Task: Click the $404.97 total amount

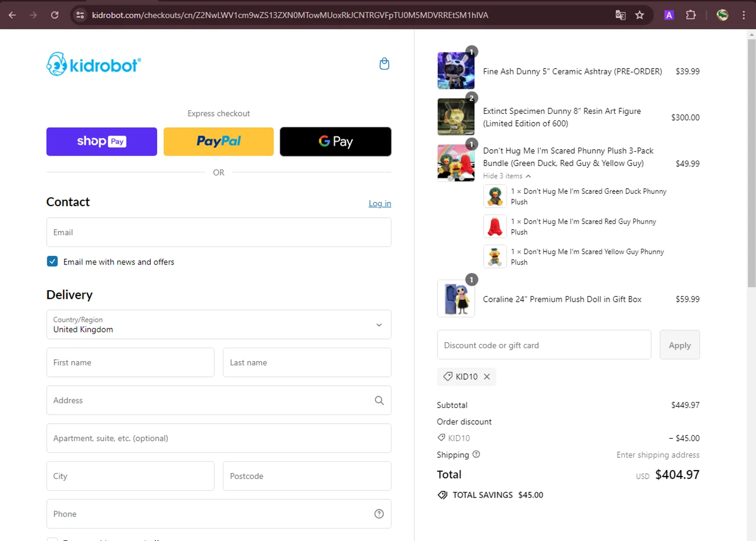Action: point(677,475)
